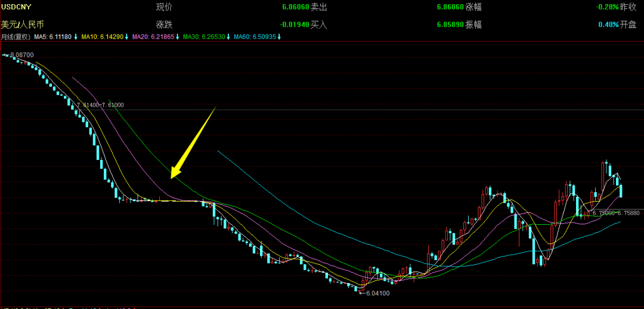Select the MA5 indicator value label
The height and width of the screenshot is (309, 644).
click(52, 37)
